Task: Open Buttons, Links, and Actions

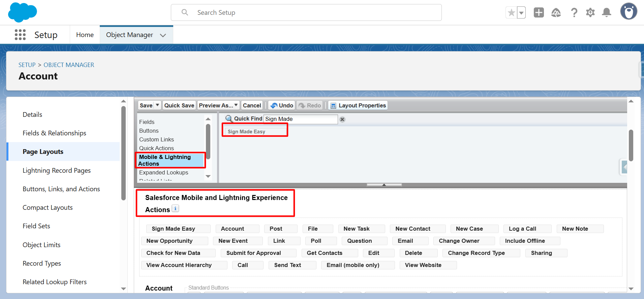Action: (x=61, y=189)
